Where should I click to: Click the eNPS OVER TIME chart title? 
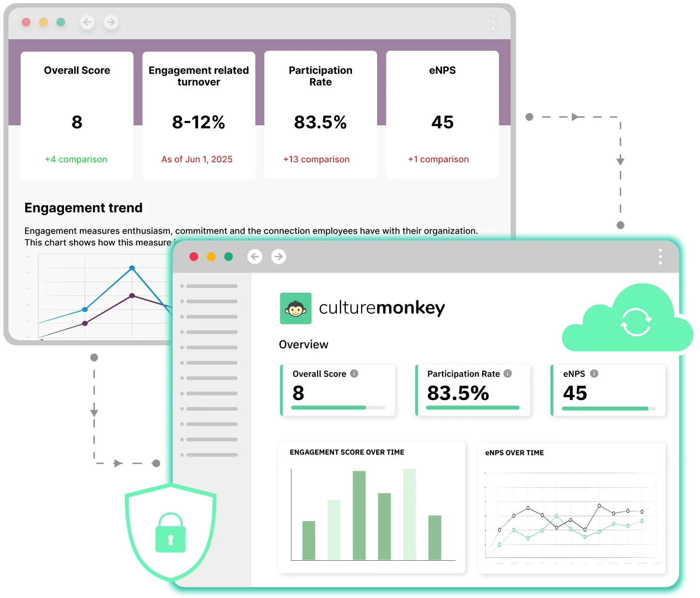click(x=515, y=453)
